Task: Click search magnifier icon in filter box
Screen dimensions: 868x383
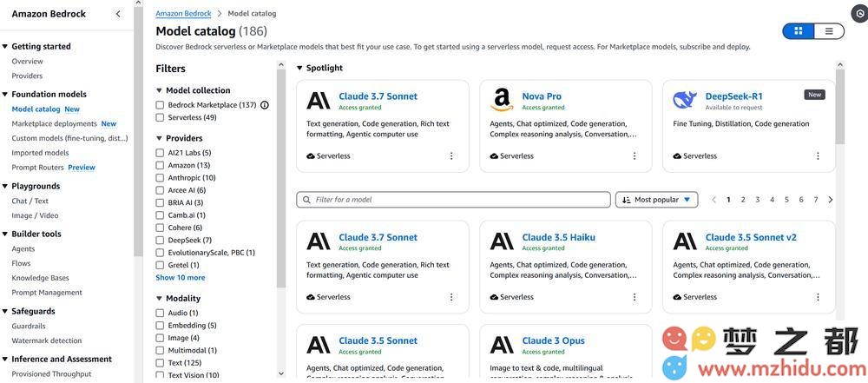Action: 306,200
